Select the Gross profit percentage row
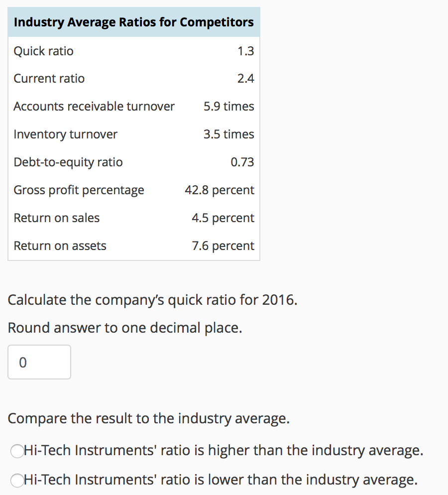Viewport: 448px width, 495px height. tap(133, 190)
